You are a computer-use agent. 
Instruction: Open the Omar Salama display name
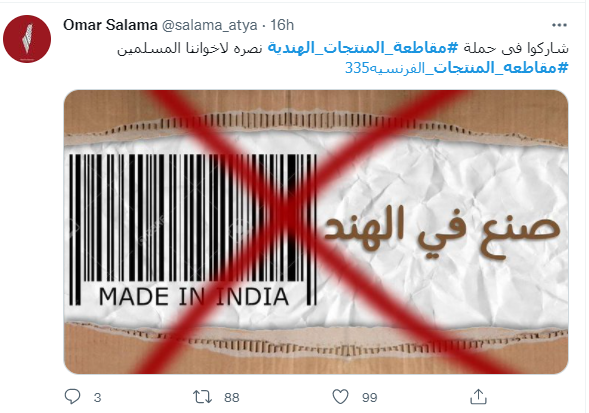110,25
